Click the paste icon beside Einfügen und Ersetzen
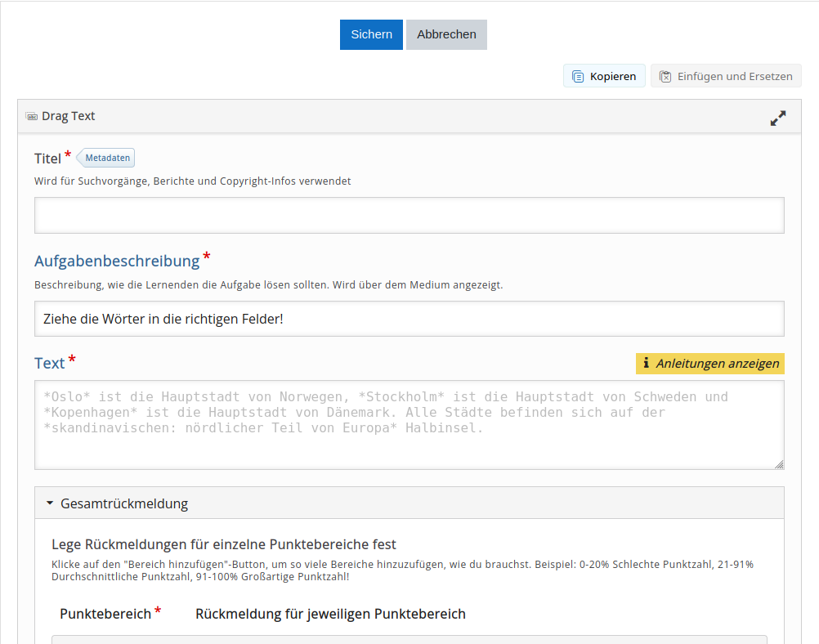The width and height of the screenshot is (819, 644). click(665, 77)
